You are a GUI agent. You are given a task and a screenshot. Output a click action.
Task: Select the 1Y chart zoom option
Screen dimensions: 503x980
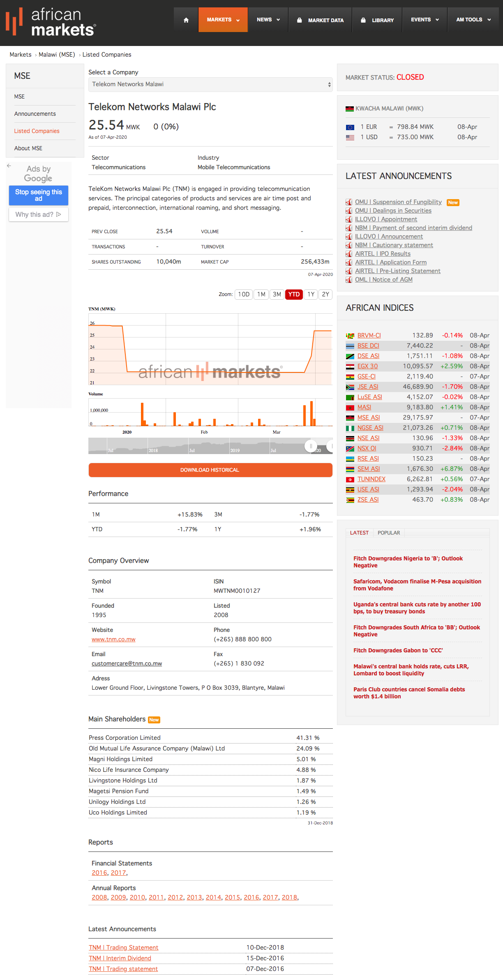[311, 294]
